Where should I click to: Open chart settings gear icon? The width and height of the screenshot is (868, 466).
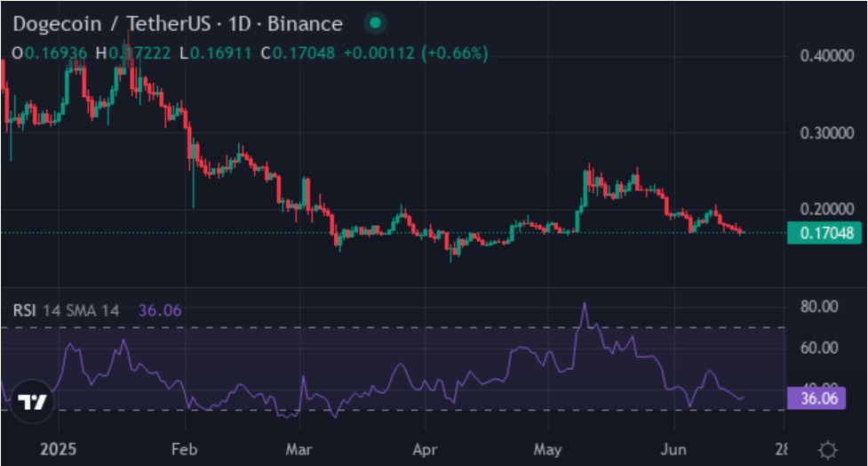pos(827,449)
